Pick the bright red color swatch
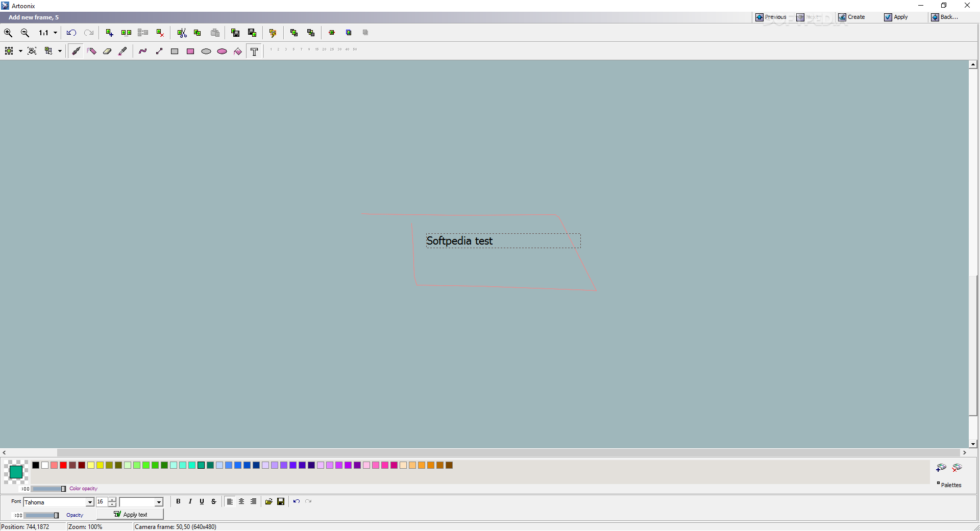 click(x=63, y=465)
